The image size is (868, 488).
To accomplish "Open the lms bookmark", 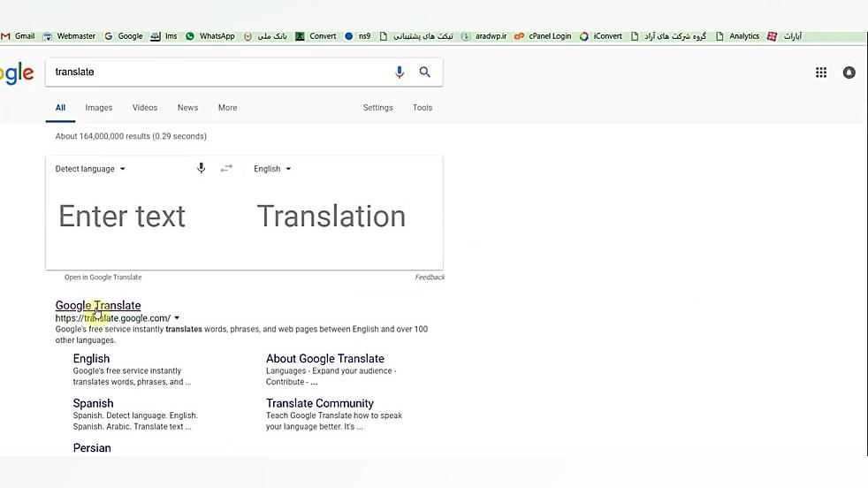I will (164, 36).
